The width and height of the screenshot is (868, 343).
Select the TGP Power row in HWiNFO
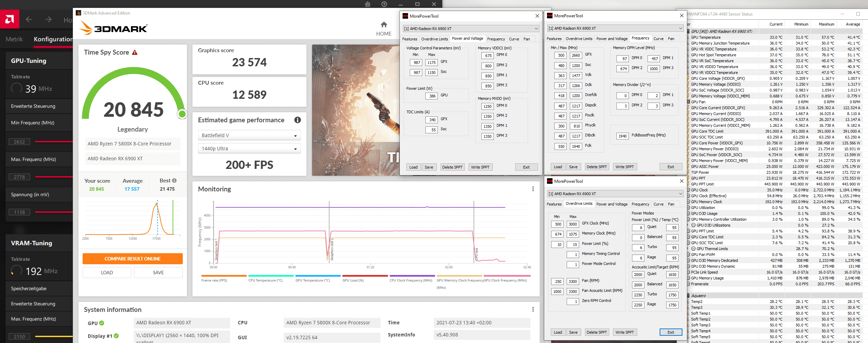click(775, 172)
